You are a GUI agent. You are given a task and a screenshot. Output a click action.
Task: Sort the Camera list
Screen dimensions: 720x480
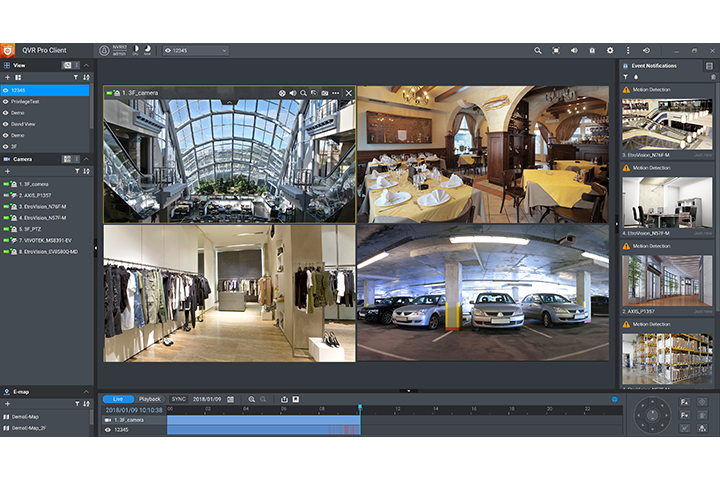[86, 171]
